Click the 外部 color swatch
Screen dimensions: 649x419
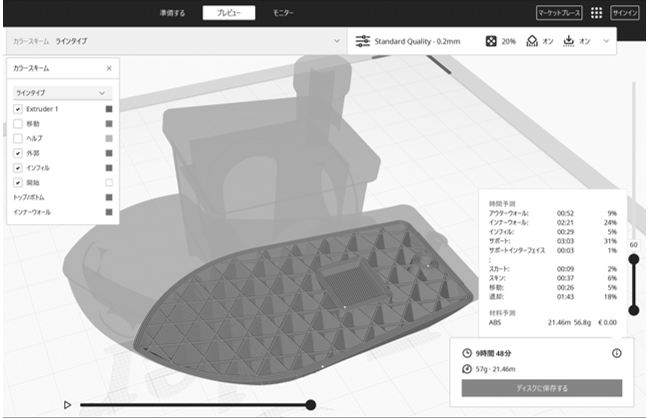pos(109,153)
